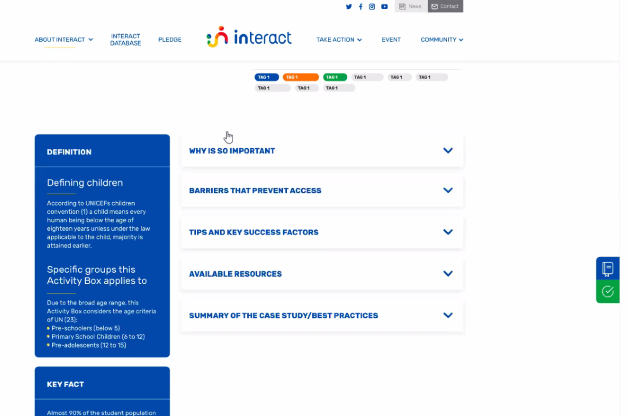Expand Tips and Key Success Factors section
This screenshot has width=628, height=416.
[321, 232]
